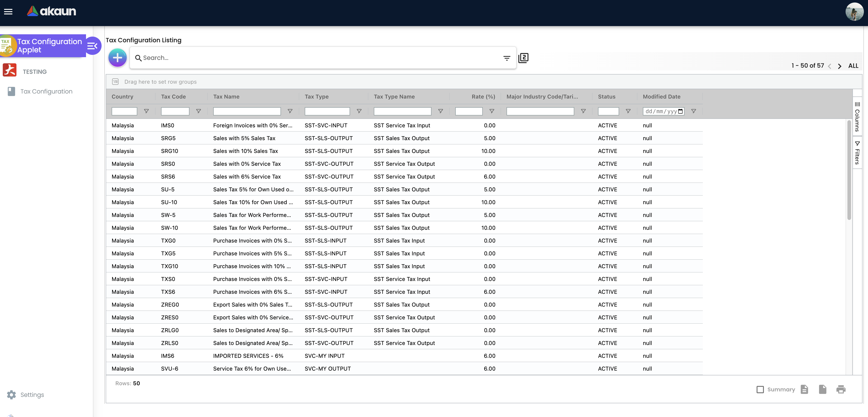Sort by the Country column header
Image resolution: width=868 pixels, height=417 pixels.
pyautogui.click(x=122, y=96)
